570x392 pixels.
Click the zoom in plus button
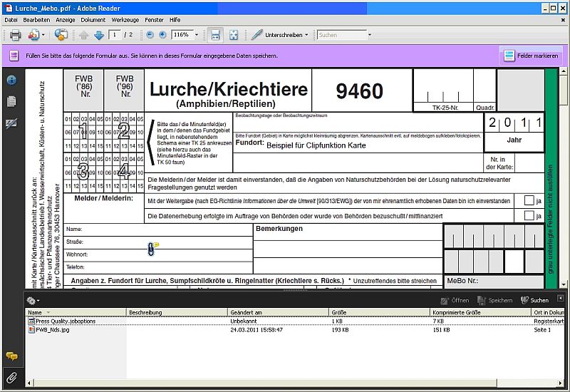coord(162,34)
